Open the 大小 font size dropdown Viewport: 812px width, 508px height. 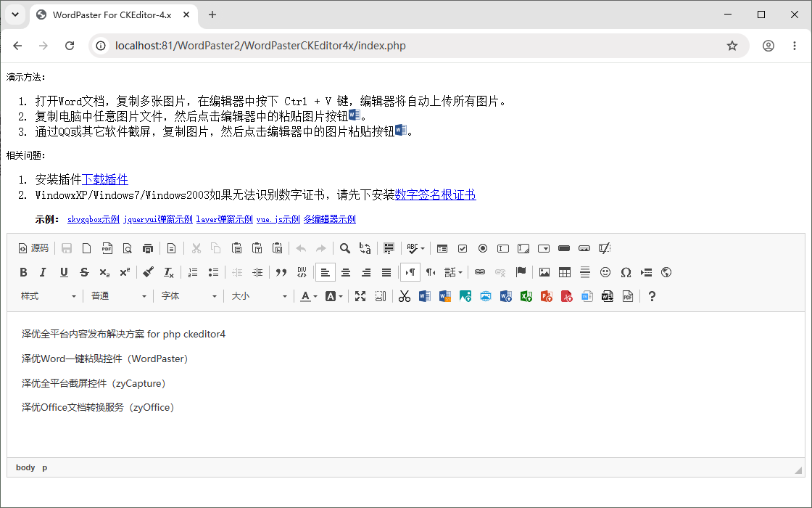click(x=260, y=296)
